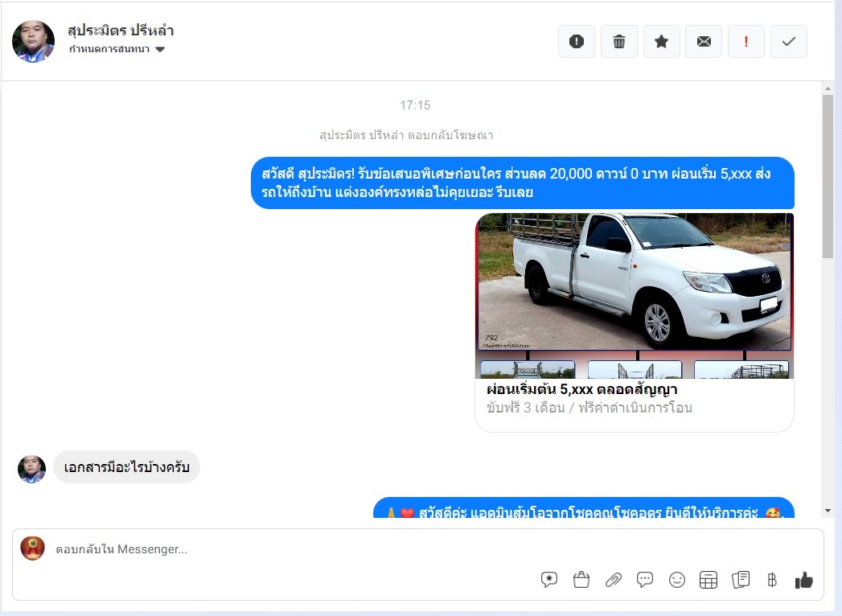Mark conversation as spam with exclamation circle icon
This screenshot has height=616, width=842.
pyautogui.click(x=576, y=41)
